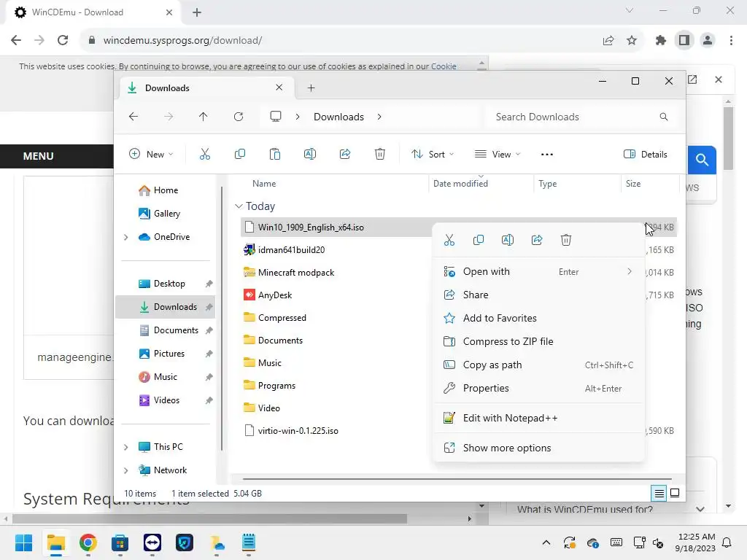Click Rename icon in the context menu
747x560 pixels.
tap(508, 240)
